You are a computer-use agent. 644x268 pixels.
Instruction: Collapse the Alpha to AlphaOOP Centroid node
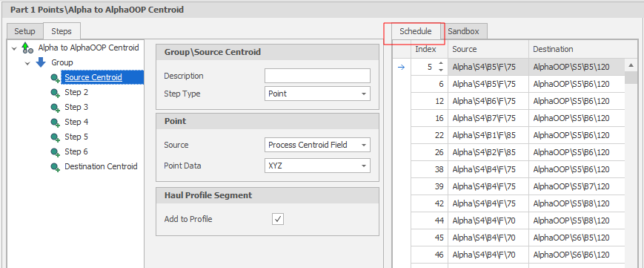click(14, 48)
